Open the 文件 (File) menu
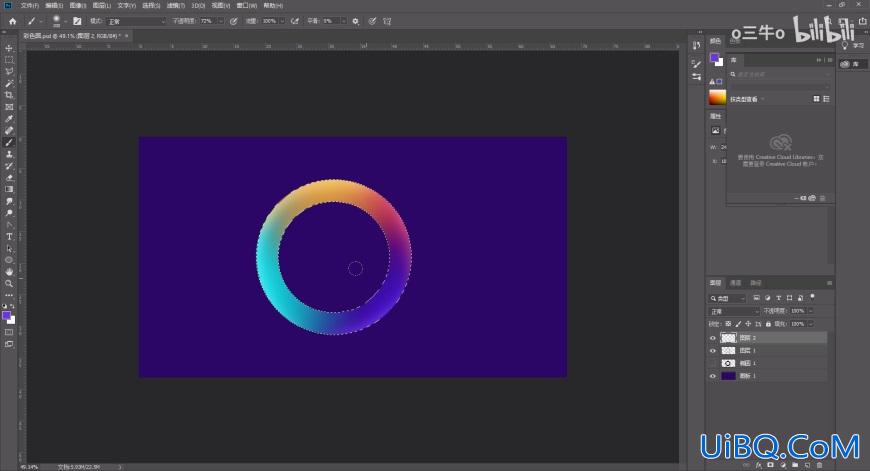Image resolution: width=870 pixels, height=471 pixels. pos(29,6)
